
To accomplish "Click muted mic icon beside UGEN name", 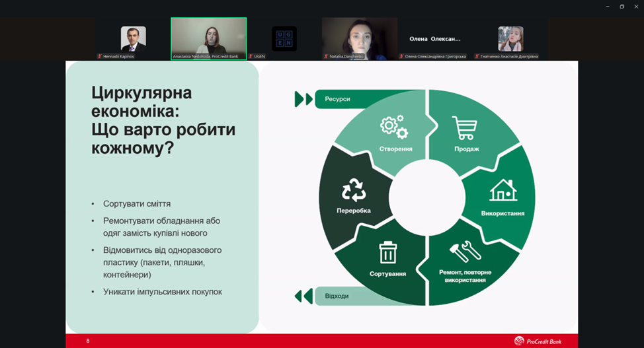I will 251,57.
